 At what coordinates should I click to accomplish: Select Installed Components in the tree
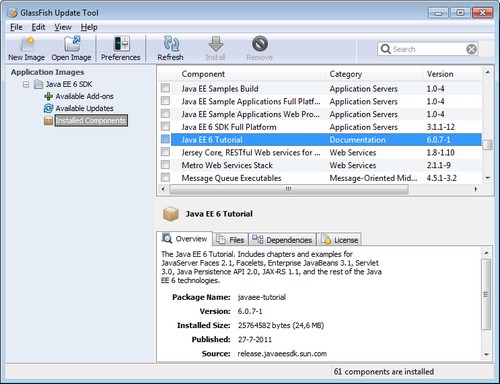click(x=91, y=120)
